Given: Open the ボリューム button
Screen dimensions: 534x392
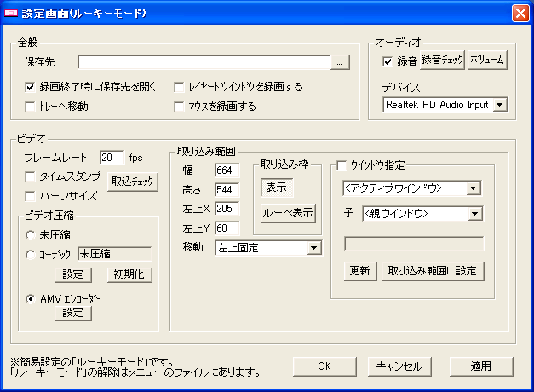Looking at the screenshot, I should click(x=487, y=60).
